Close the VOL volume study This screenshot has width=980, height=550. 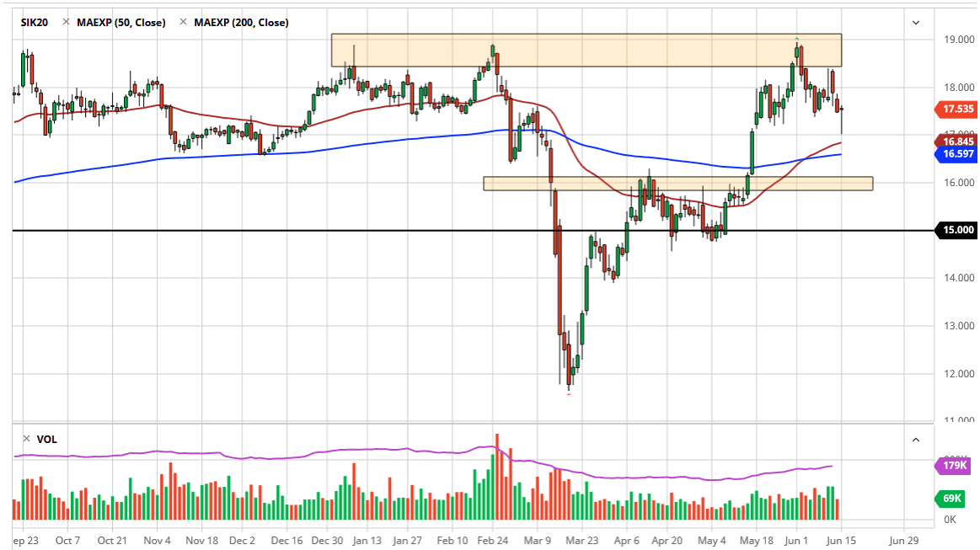click(x=26, y=439)
